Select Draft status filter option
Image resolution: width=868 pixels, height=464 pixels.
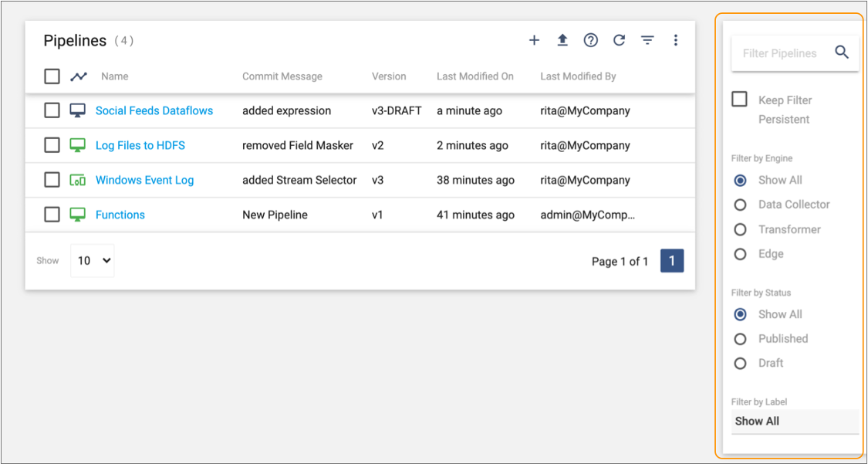click(x=739, y=363)
